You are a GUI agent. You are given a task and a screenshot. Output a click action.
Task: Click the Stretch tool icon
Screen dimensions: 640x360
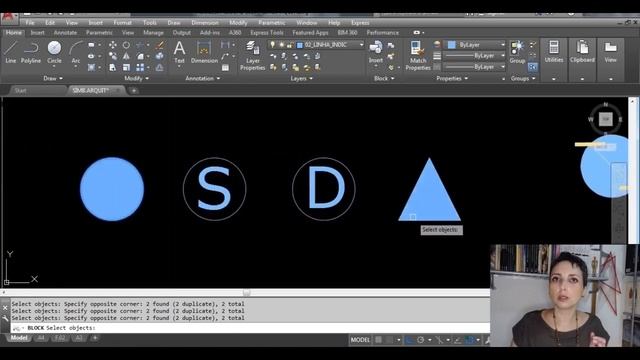(x=113, y=67)
